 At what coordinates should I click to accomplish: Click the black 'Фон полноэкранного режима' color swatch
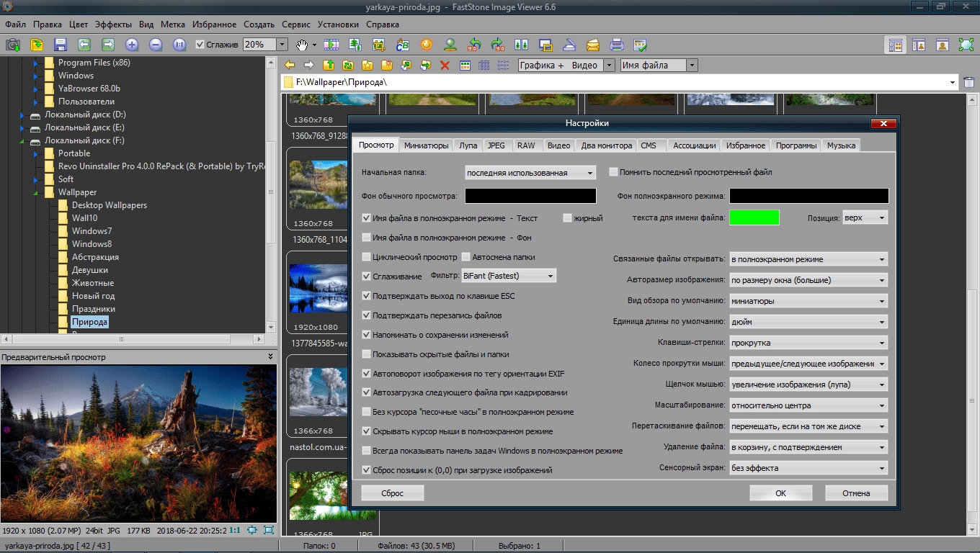pos(809,196)
